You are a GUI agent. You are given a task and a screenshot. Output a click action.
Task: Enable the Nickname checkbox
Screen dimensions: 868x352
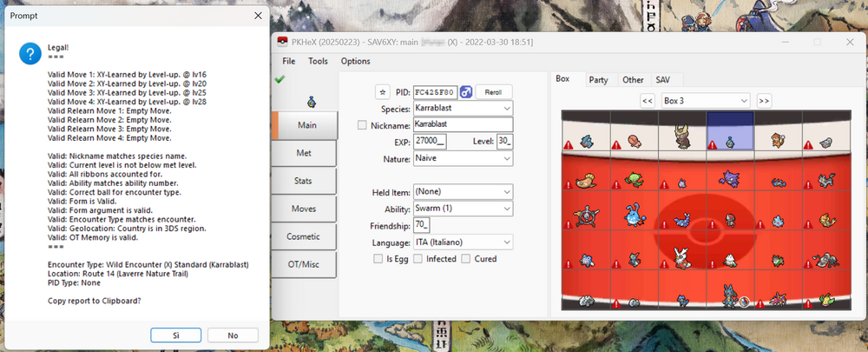[x=363, y=125]
